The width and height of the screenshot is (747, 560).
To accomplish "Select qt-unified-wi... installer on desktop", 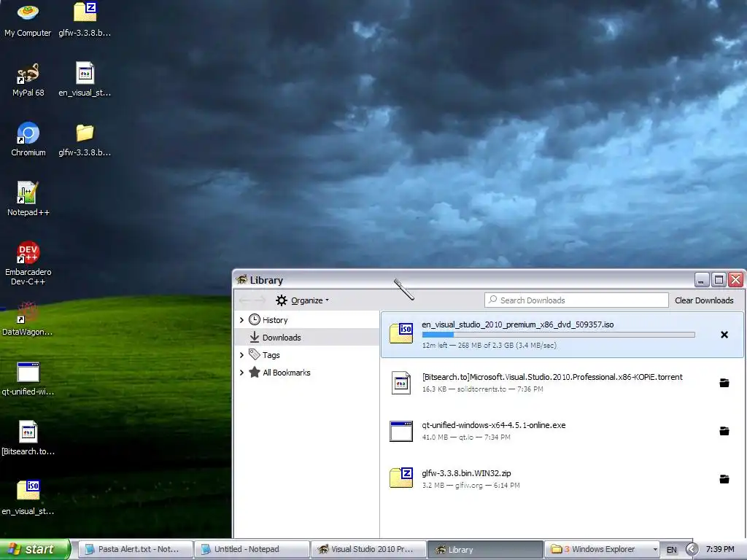I will tap(28, 378).
